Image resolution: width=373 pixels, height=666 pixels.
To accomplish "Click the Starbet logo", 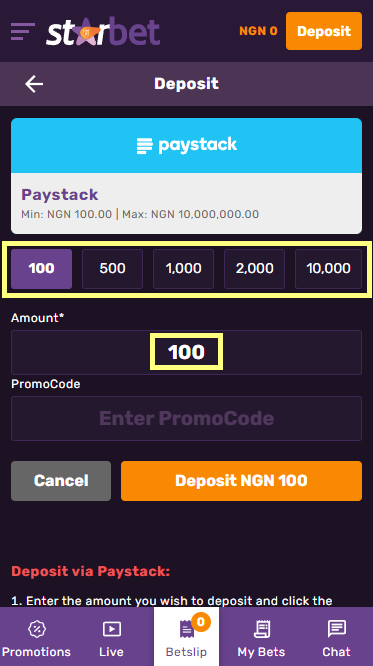I will [x=103, y=31].
